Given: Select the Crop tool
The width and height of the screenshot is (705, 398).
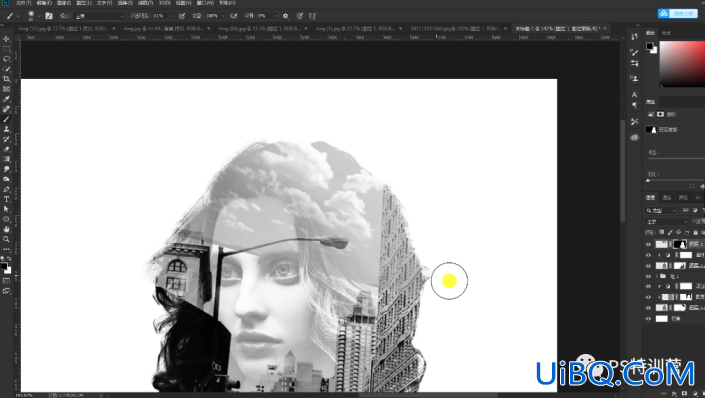Looking at the screenshot, I should [x=6, y=79].
